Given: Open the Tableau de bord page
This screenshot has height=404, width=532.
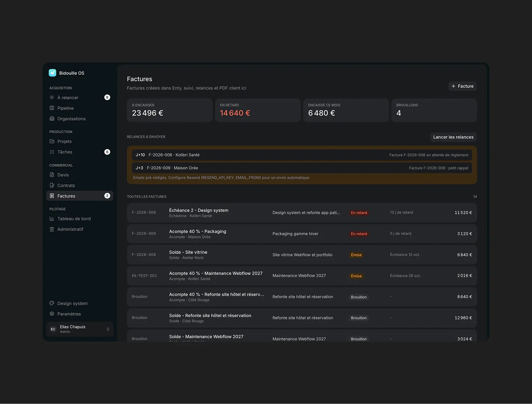Looking at the screenshot, I should pos(80,219).
